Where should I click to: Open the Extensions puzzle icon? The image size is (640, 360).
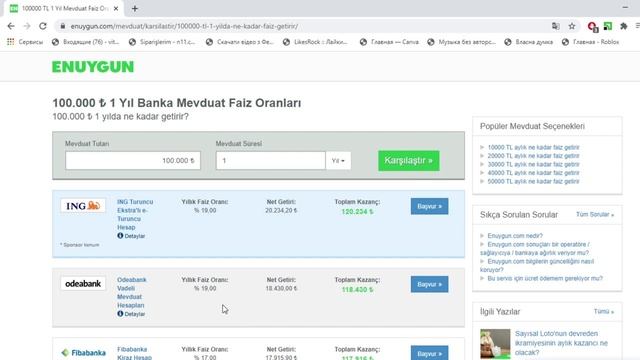624,26
